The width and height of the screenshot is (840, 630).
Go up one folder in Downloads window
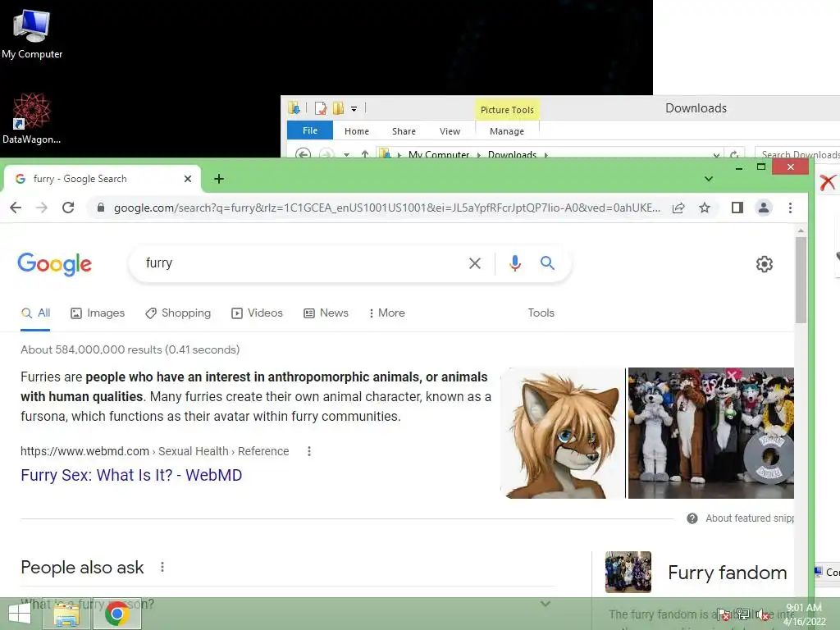pyautogui.click(x=365, y=154)
